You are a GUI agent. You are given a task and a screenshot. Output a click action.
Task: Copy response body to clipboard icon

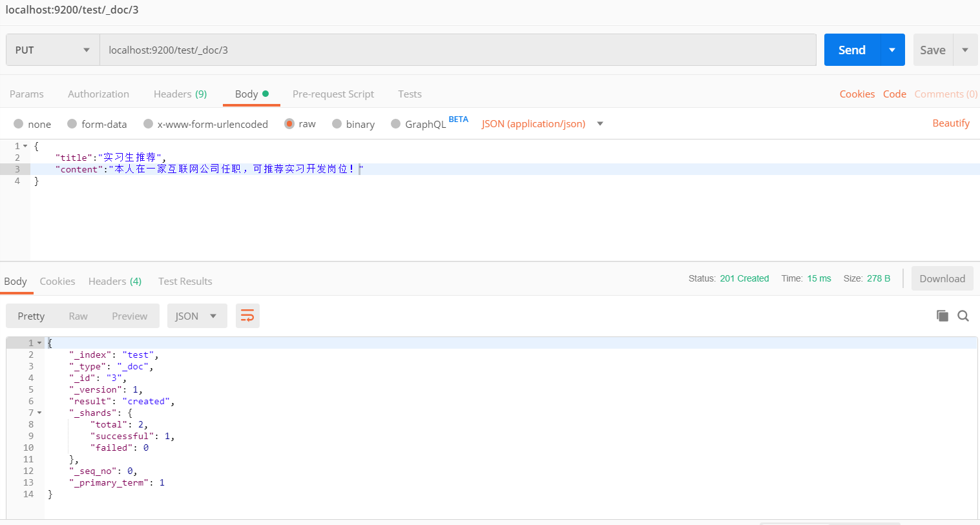click(x=943, y=316)
